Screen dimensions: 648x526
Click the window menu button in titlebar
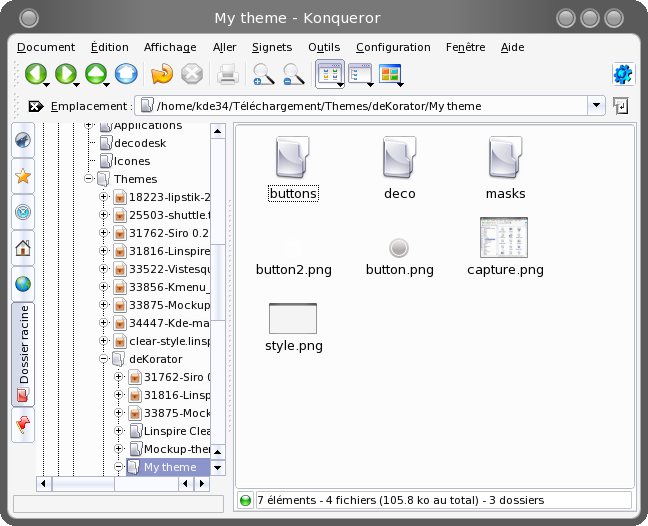(x=29, y=18)
